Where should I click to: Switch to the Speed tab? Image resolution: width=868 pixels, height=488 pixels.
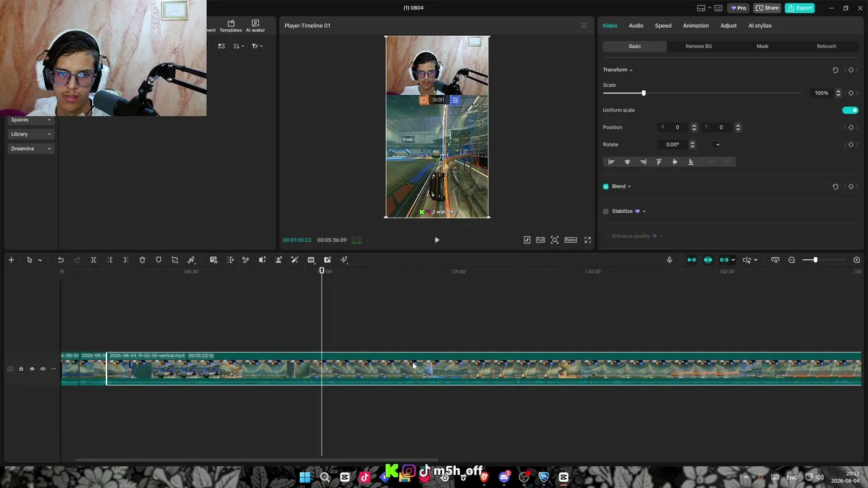tap(663, 26)
